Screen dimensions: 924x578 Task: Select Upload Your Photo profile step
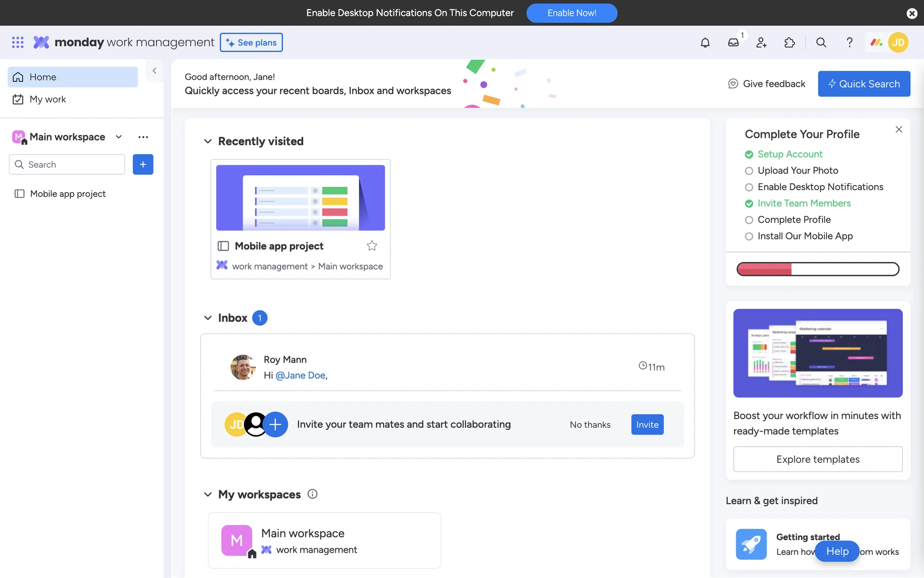[797, 171]
